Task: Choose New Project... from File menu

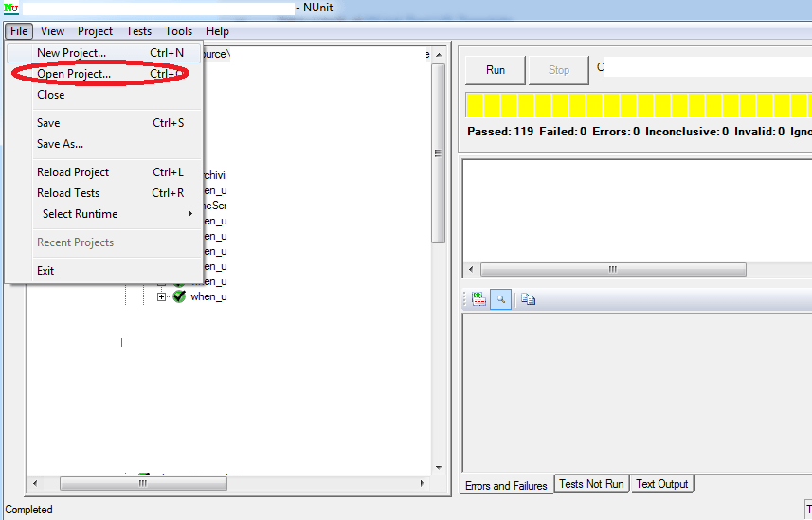Action: click(x=103, y=53)
